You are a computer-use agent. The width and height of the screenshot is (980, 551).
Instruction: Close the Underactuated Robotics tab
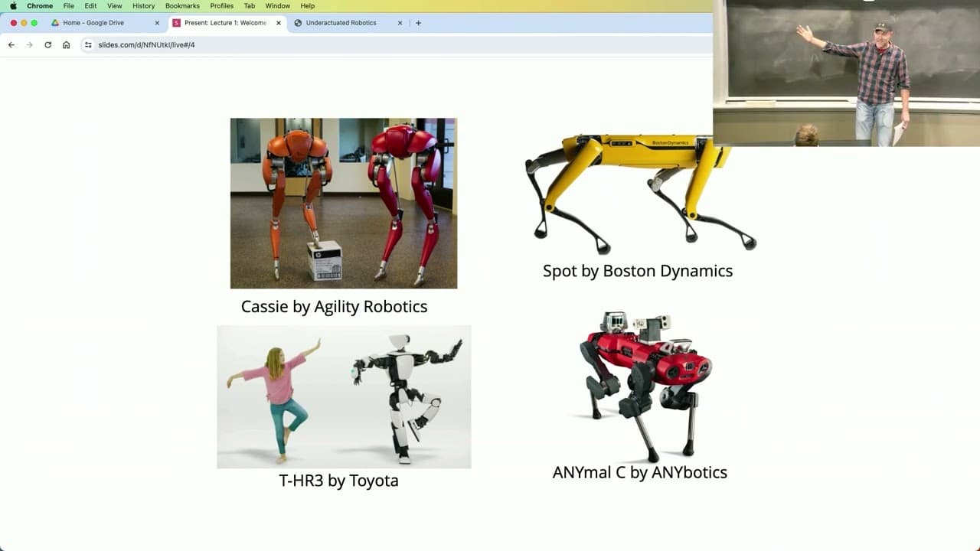(x=400, y=23)
